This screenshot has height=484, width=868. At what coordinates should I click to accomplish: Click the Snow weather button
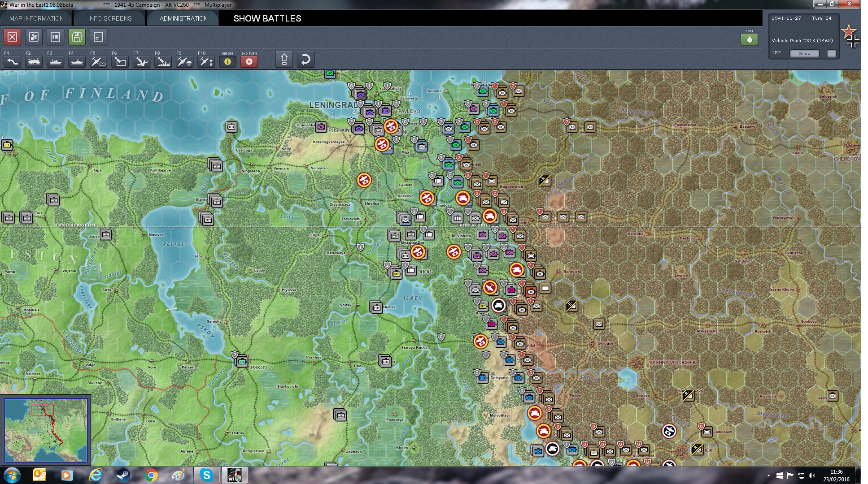coord(804,53)
